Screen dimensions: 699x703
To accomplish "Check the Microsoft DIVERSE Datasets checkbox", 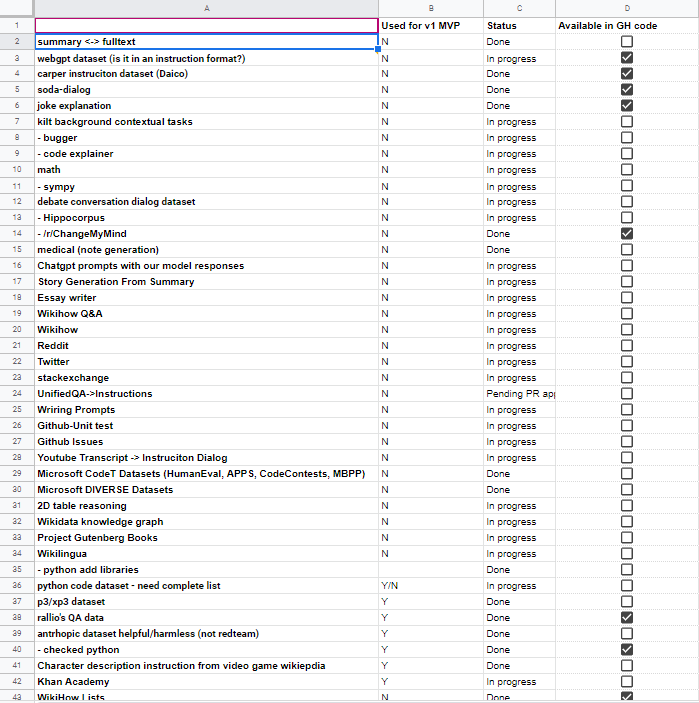I will pyautogui.click(x=626, y=490).
